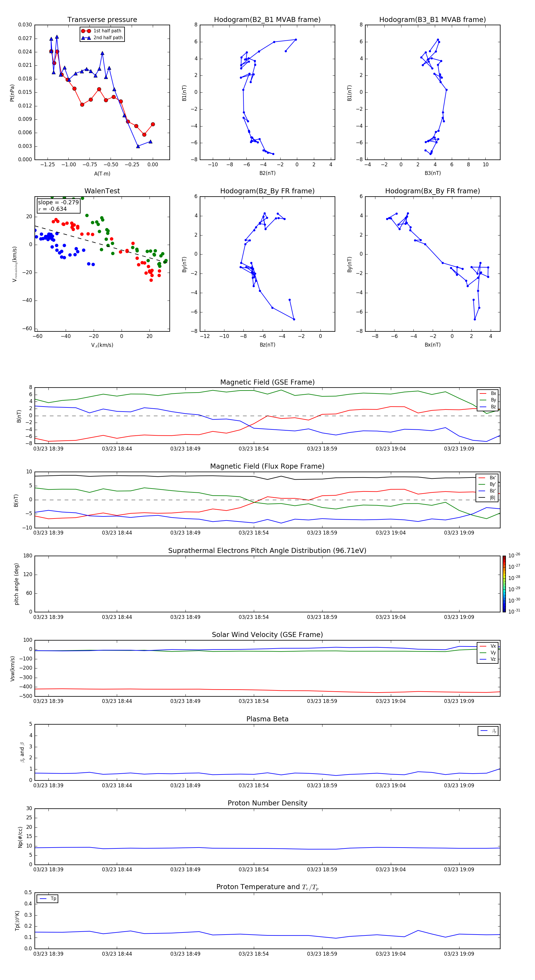
Task: Click the 'slope = -0.279' annotation
Action: pos(58,203)
